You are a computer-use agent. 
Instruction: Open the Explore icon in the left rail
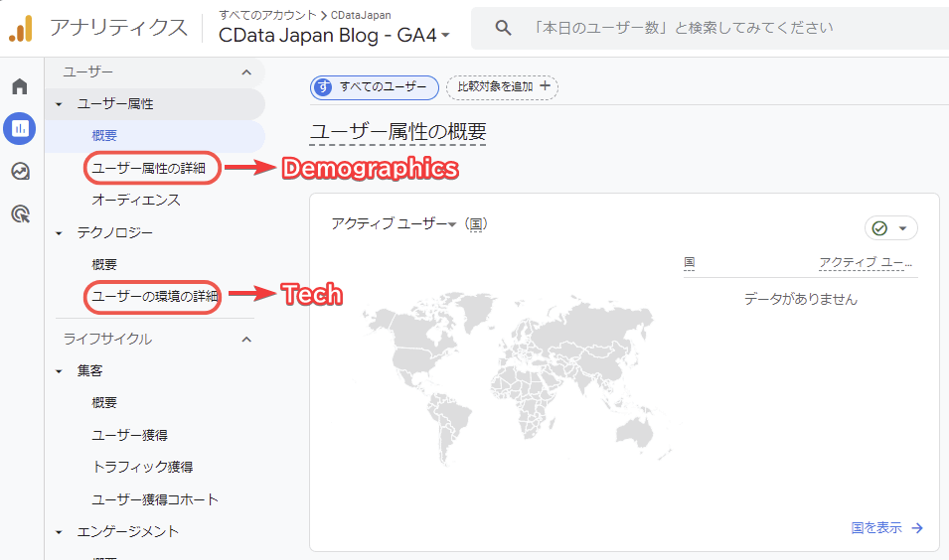tap(20, 171)
